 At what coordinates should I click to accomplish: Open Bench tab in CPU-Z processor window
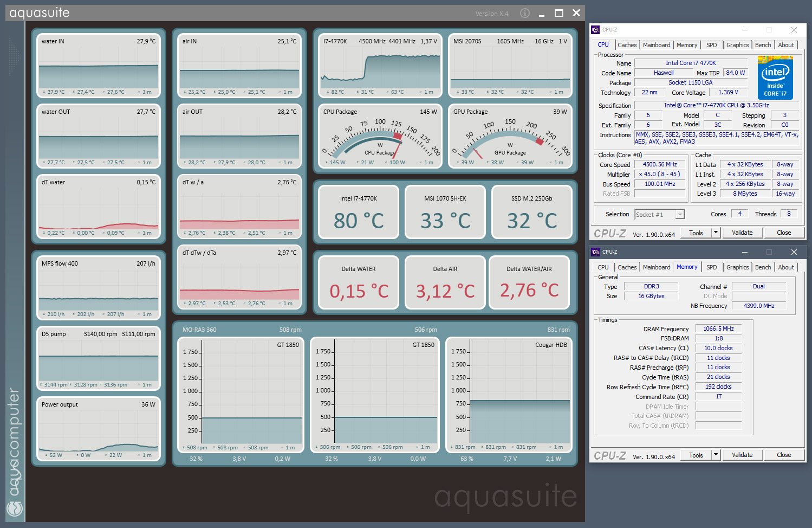(763, 45)
